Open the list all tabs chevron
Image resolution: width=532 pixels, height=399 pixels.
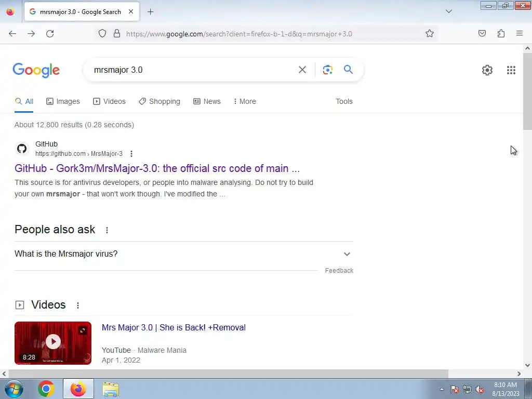[449, 11]
